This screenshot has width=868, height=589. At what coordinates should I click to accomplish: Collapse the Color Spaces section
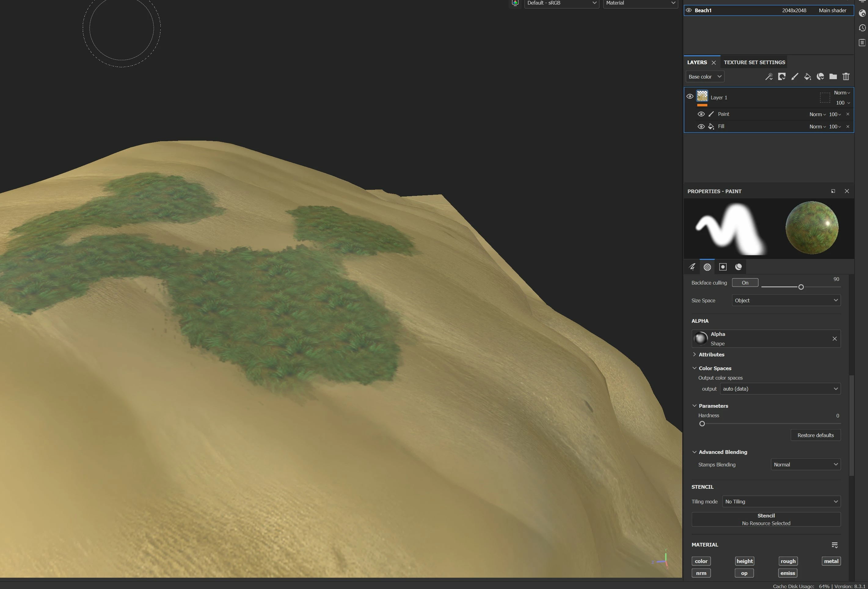point(694,368)
